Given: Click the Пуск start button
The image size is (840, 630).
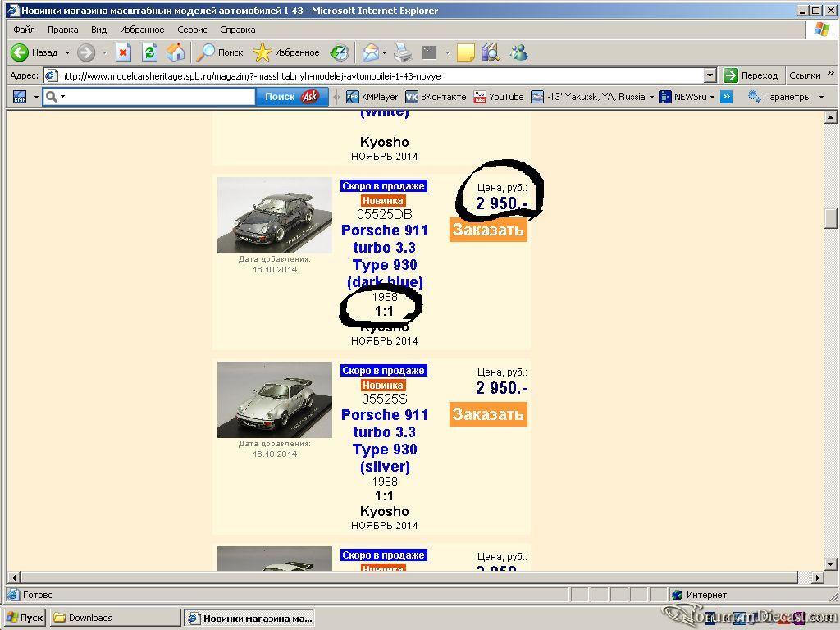Looking at the screenshot, I should point(25,618).
